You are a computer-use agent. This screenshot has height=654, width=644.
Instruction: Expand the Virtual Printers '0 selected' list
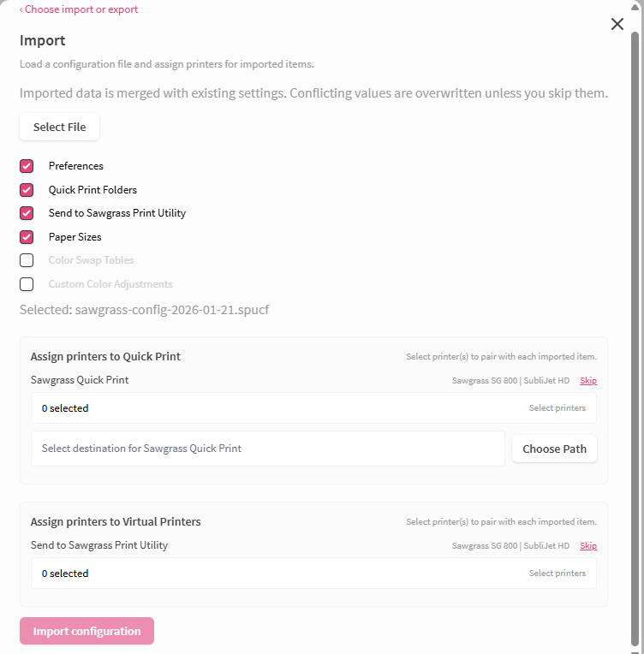(x=65, y=574)
